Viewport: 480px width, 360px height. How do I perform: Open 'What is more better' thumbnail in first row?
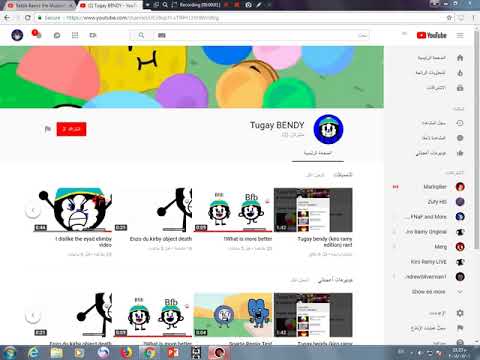click(x=233, y=210)
